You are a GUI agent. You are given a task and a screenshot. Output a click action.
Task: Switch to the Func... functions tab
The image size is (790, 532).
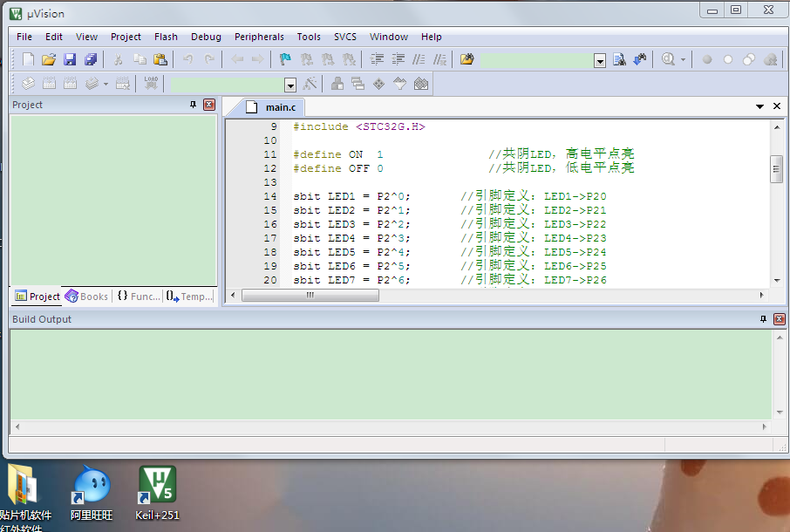coord(139,297)
